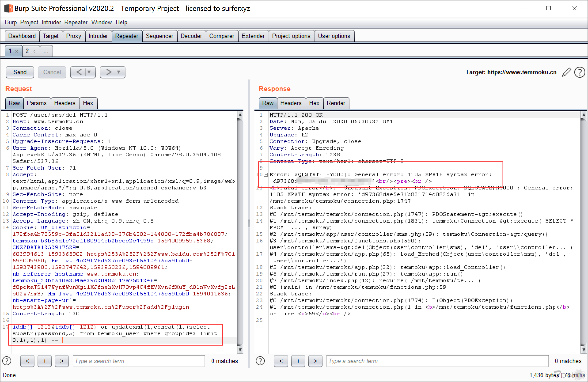Click the Burp Suite logo icon
Image resolution: width=588 pixels, height=382 pixels.
(x=8, y=8)
